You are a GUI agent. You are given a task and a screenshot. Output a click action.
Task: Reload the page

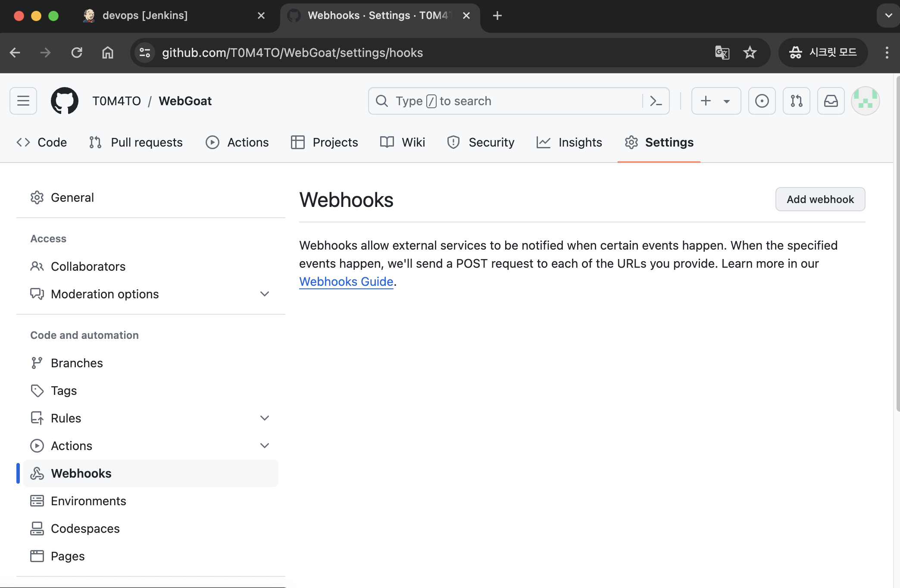coord(77,53)
